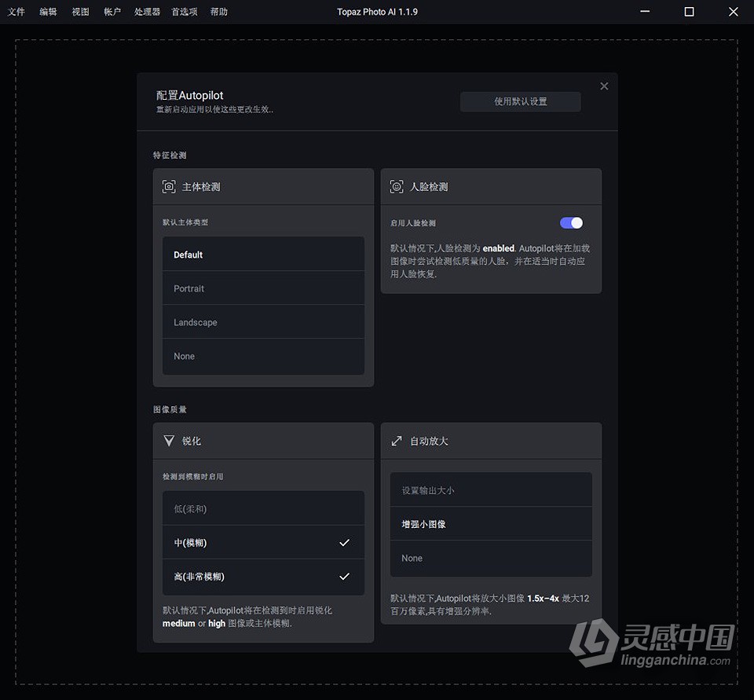
Task: Click the 使用默认设置 button
Action: 520,101
